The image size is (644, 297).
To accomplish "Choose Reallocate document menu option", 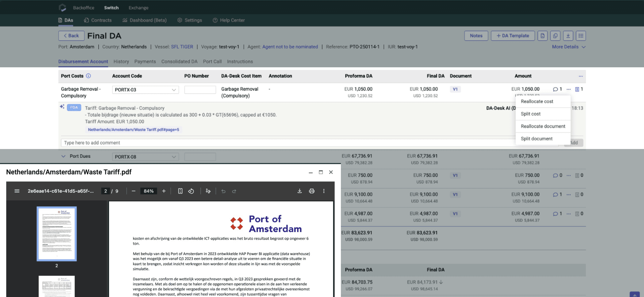I will click(543, 126).
